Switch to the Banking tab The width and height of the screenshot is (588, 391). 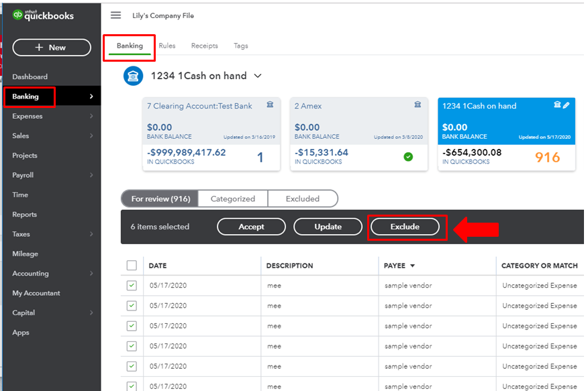(x=130, y=46)
